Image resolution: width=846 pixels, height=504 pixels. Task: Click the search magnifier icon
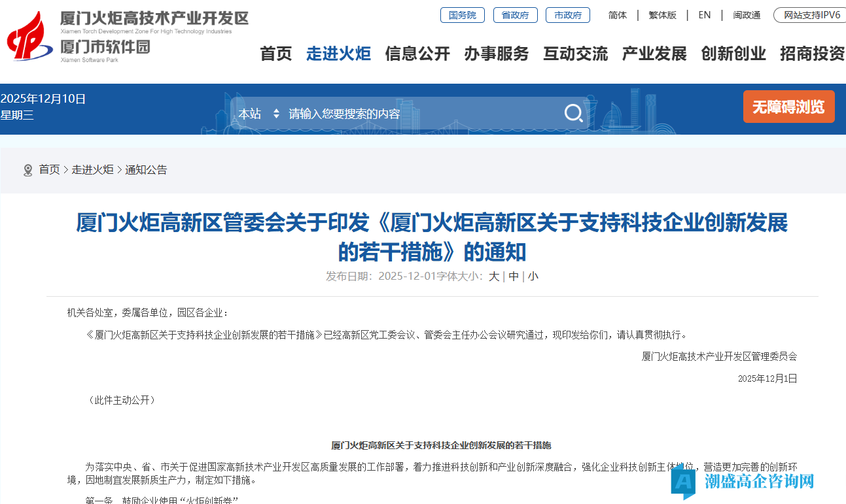(x=573, y=112)
